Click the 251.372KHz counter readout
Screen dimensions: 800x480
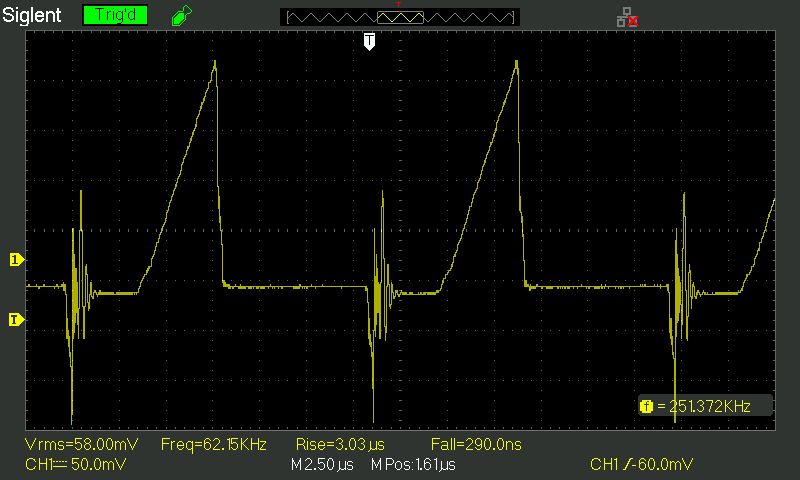click(x=709, y=407)
